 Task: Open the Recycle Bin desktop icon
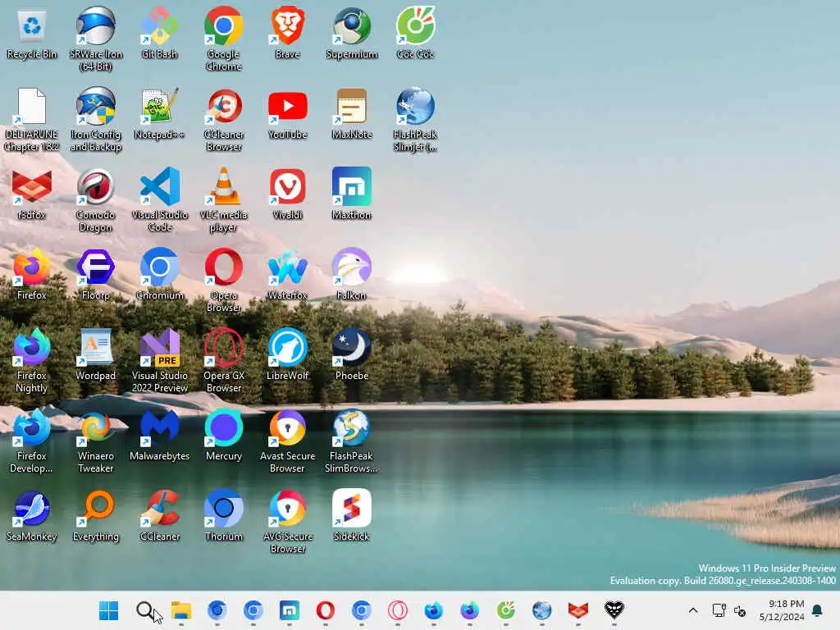click(x=32, y=33)
